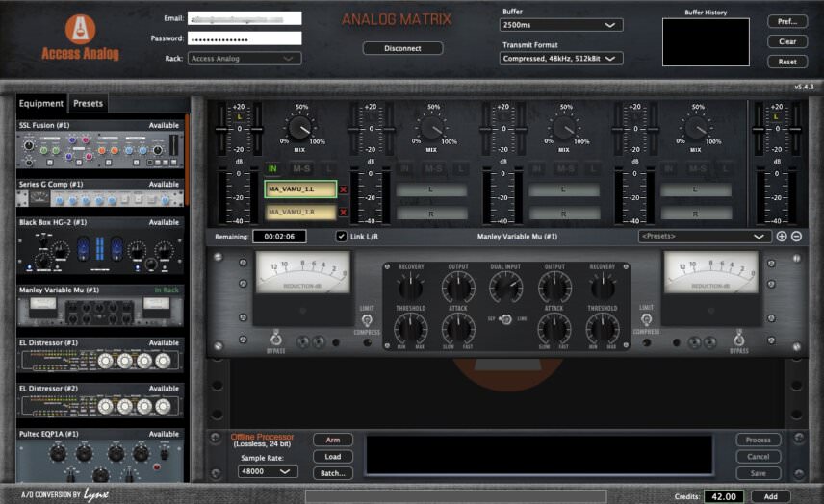The height and width of the screenshot is (504, 824).
Task: Click the Load button in Offline Processor
Action: (333, 457)
